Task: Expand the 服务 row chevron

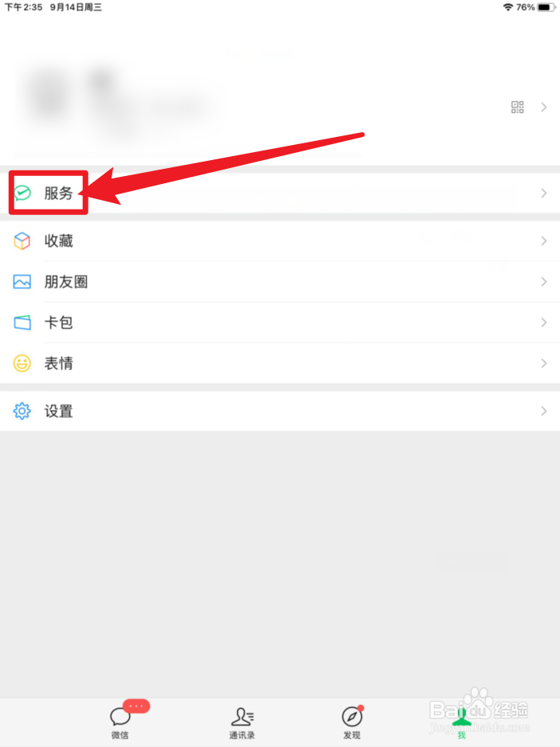Action: pyautogui.click(x=544, y=193)
